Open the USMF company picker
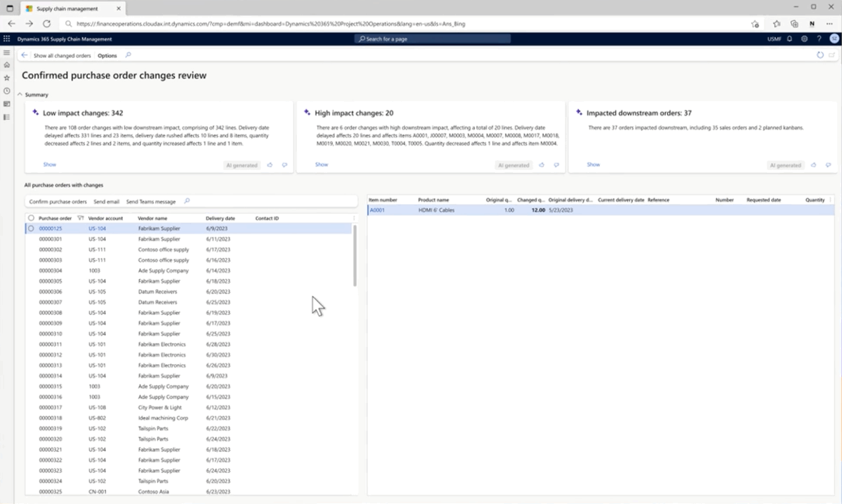Screen dimensions: 842x504 [x=774, y=38]
